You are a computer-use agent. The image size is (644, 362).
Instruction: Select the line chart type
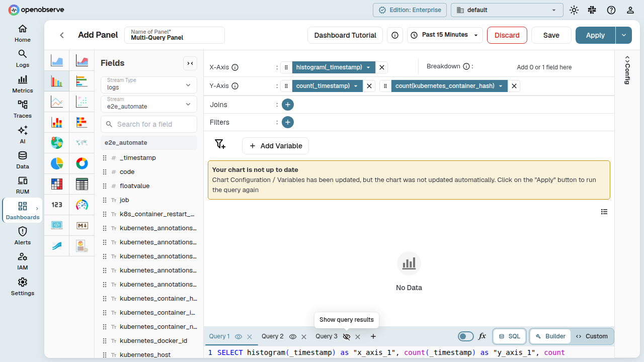57,102
